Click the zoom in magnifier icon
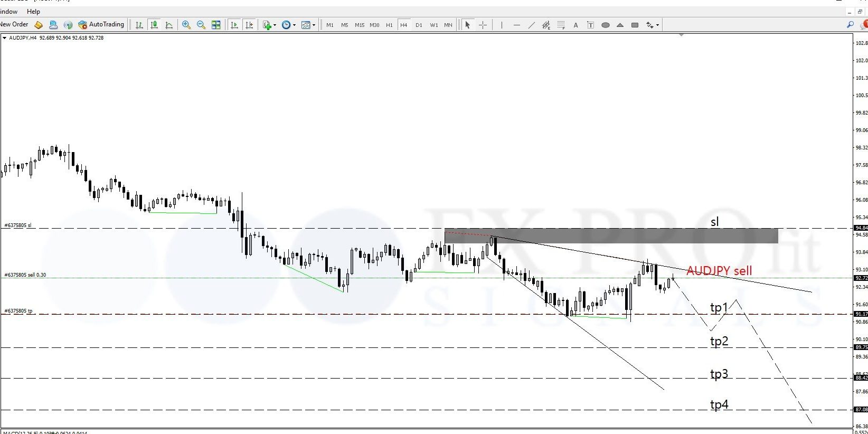This screenshot has height=434, width=868. 186,25
